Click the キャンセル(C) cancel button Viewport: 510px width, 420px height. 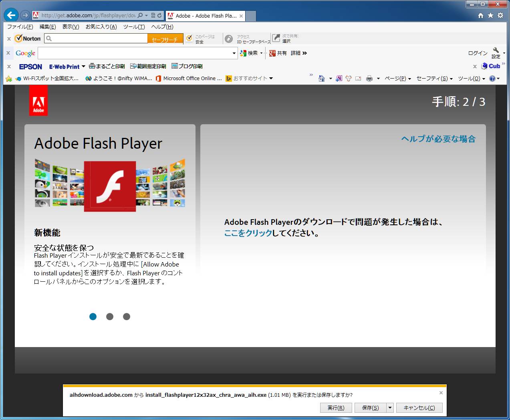point(419,408)
